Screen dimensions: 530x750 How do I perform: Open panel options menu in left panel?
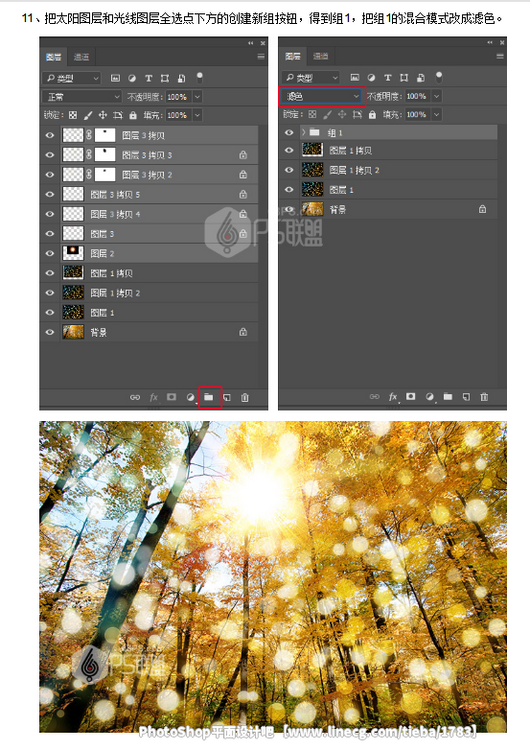tap(261, 56)
